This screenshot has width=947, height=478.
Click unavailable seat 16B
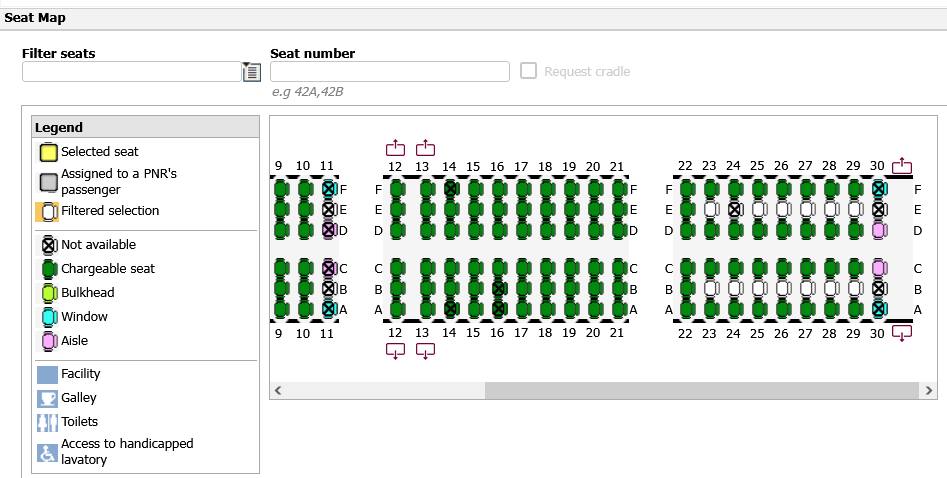coord(498,289)
